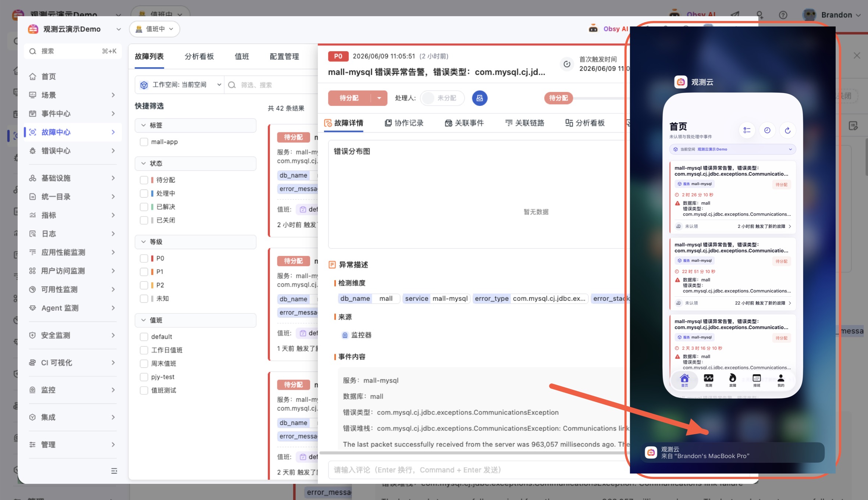Check the 待分配 status filter
The height and width of the screenshot is (500, 868).
tap(144, 180)
